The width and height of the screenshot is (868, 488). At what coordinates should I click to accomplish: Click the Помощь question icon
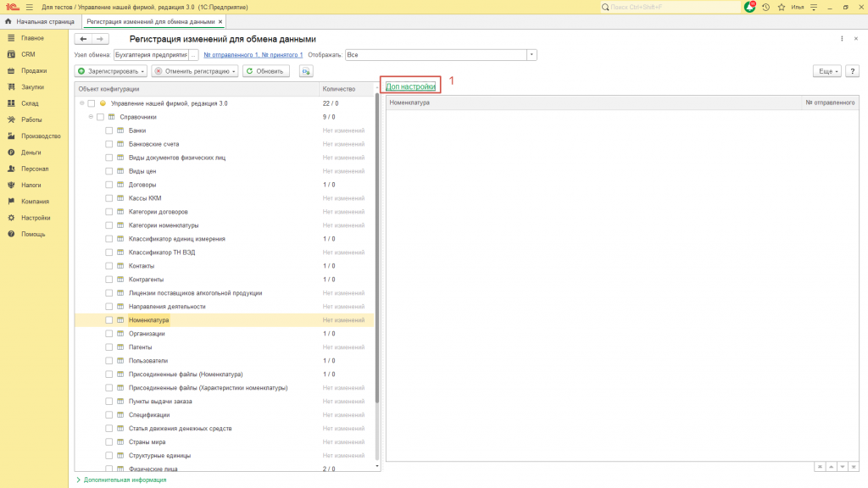pyautogui.click(x=11, y=234)
